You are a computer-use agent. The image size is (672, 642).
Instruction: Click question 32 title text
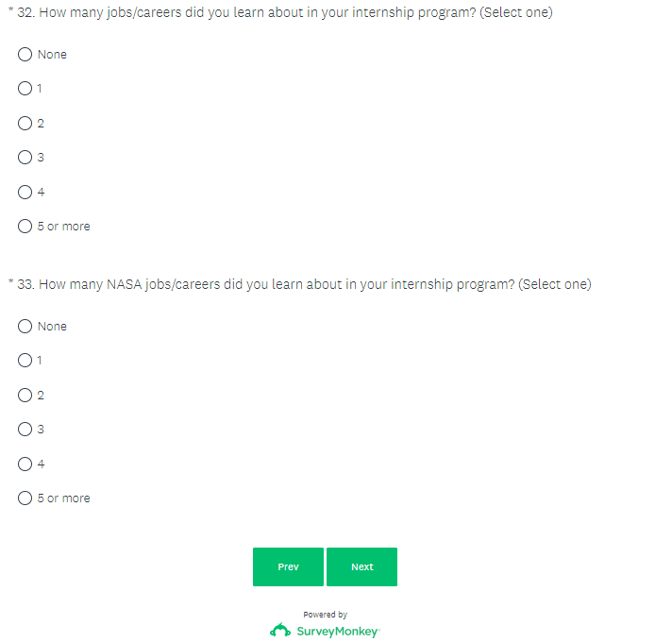tap(285, 12)
